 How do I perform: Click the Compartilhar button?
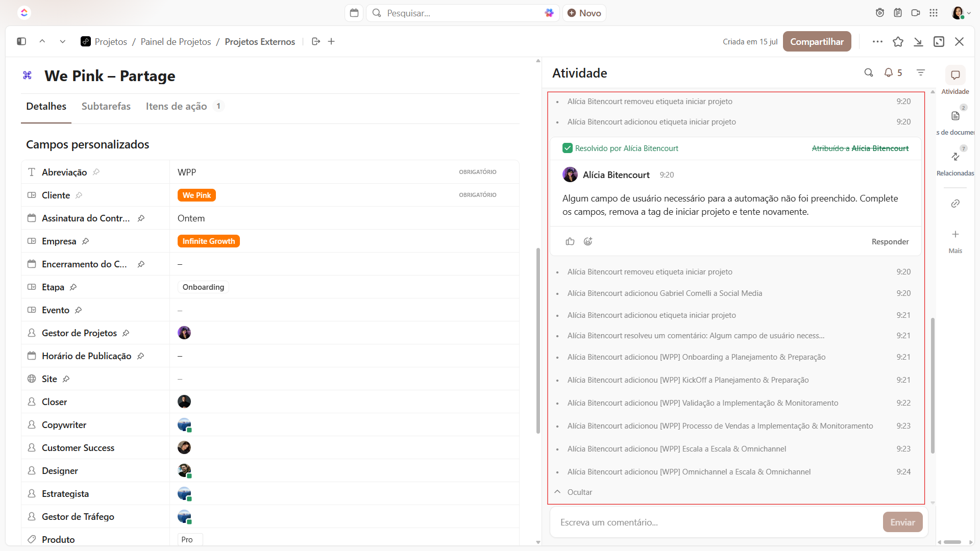tap(817, 41)
